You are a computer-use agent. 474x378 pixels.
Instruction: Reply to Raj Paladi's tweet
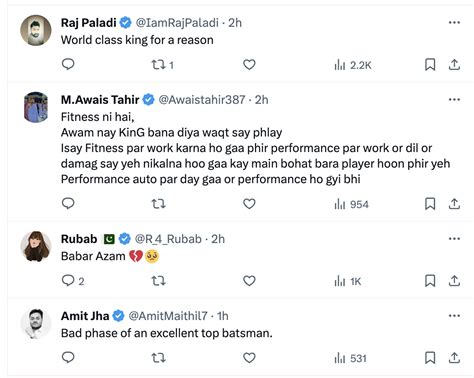68,64
